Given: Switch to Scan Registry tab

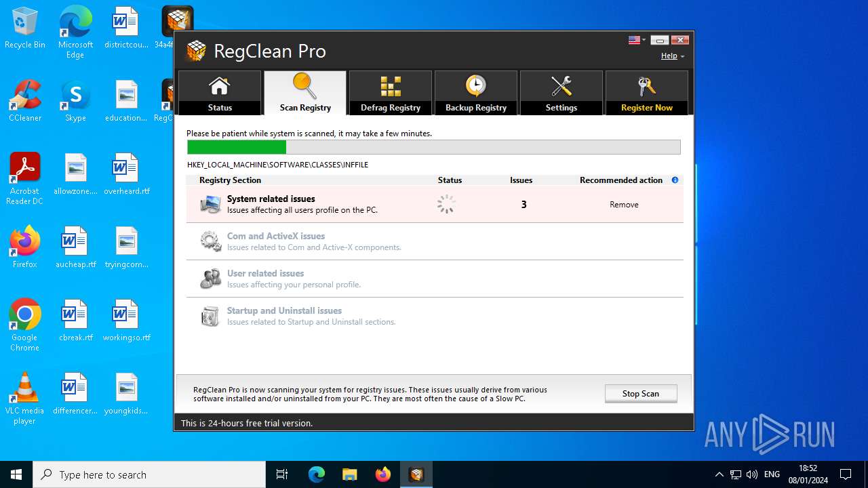Looking at the screenshot, I should tap(305, 93).
